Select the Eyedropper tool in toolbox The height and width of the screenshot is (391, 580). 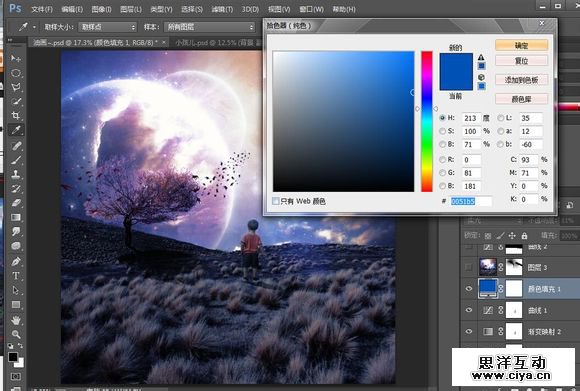tap(16, 130)
